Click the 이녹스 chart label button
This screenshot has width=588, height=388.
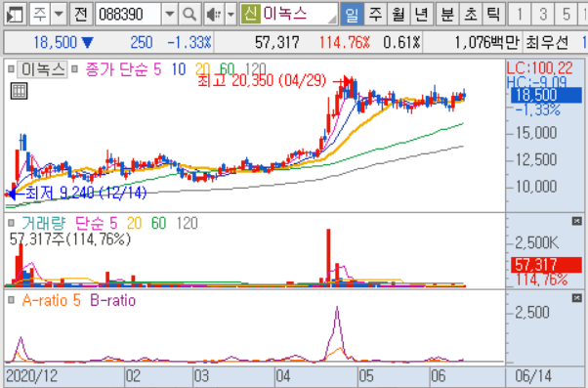point(42,69)
